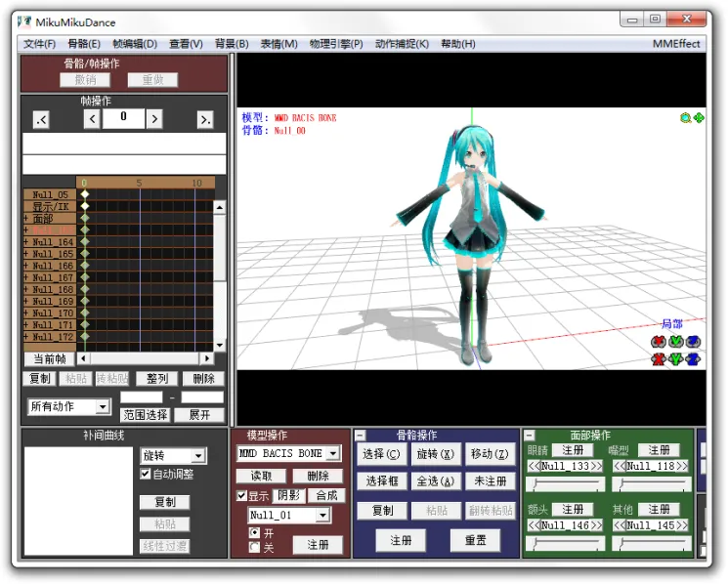Open the 背景(B) menu
The image size is (728, 584).
pos(232,44)
